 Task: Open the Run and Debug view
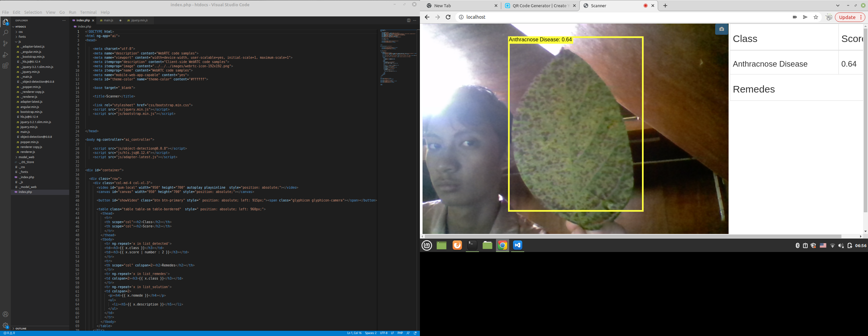tap(5, 54)
